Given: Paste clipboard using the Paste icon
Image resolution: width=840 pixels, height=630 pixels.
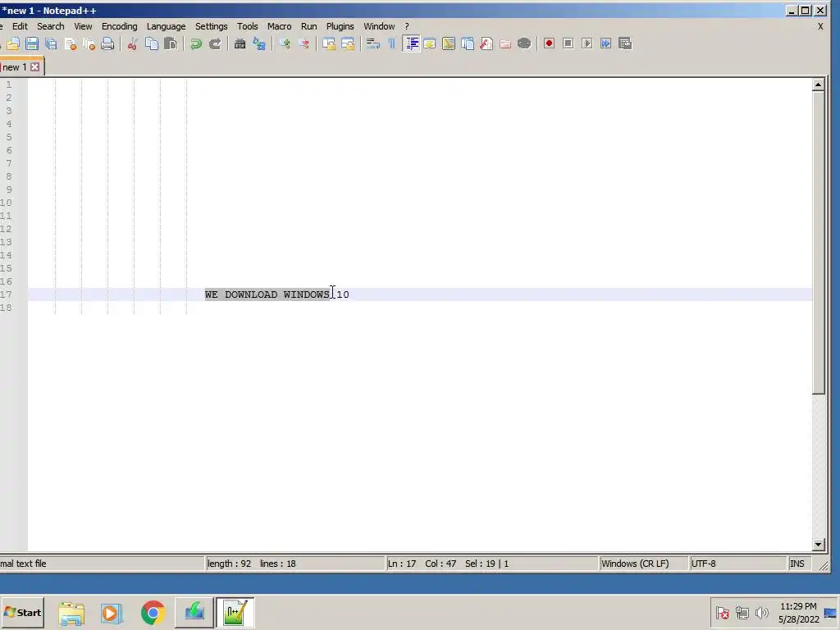Looking at the screenshot, I should [x=171, y=44].
